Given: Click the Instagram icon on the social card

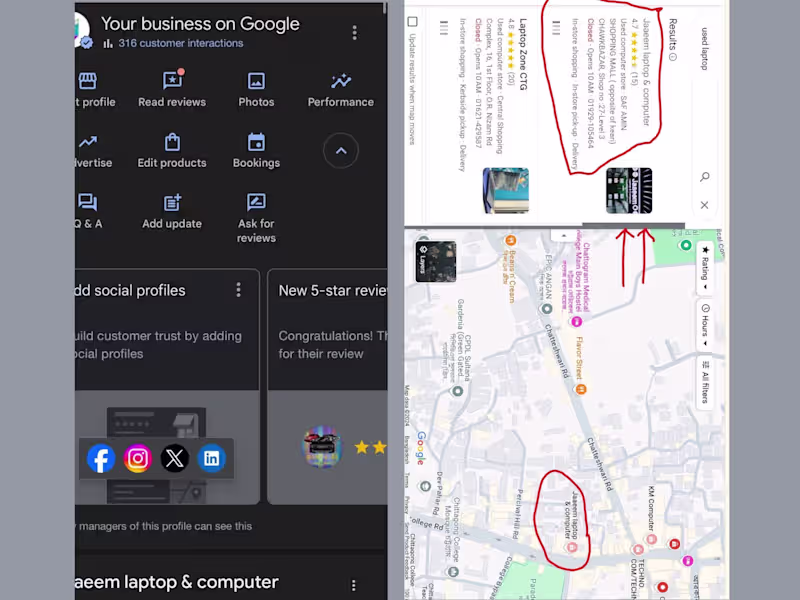Looking at the screenshot, I should coord(138,458).
